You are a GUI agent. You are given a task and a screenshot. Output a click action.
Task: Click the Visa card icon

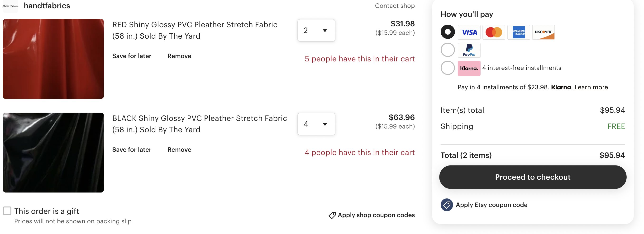(x=469, y=32)
